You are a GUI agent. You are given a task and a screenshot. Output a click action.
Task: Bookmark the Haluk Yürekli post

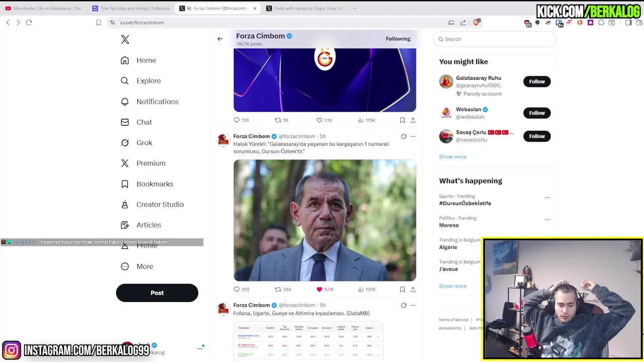(403, 290)
